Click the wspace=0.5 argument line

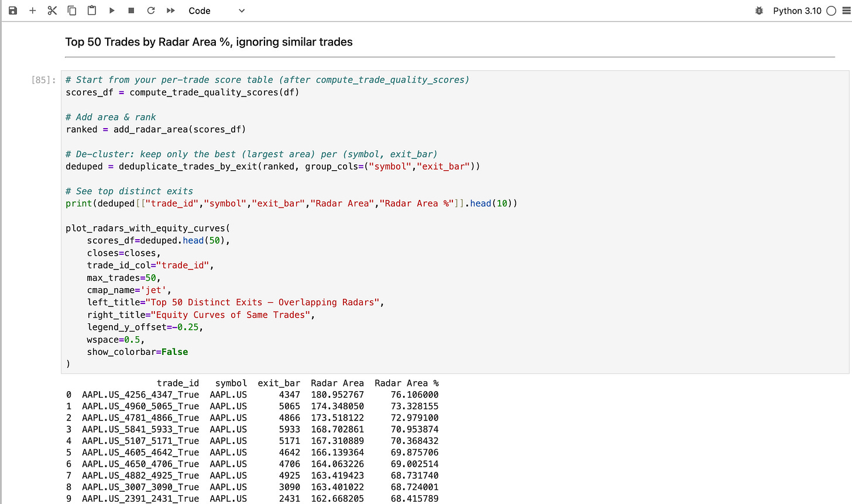(x=116, y=340)
